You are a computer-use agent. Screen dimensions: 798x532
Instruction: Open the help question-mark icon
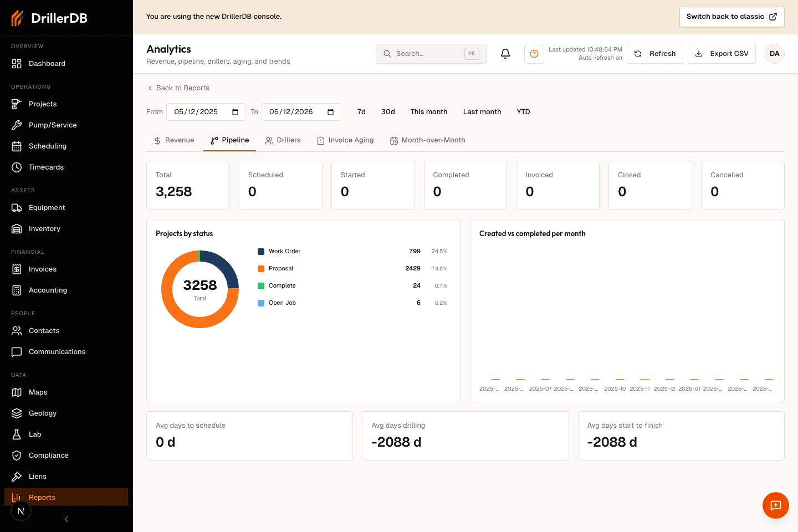(534, 54)
